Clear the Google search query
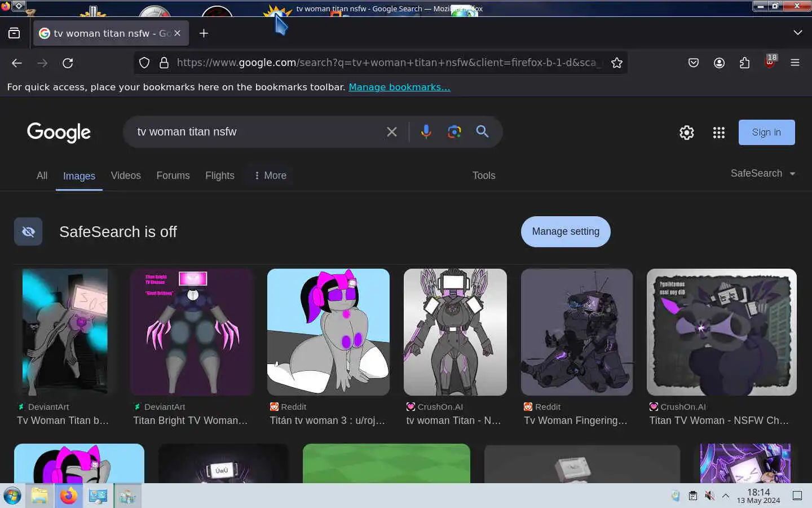Screen dimensions: 812x508 tap(392, 132)
